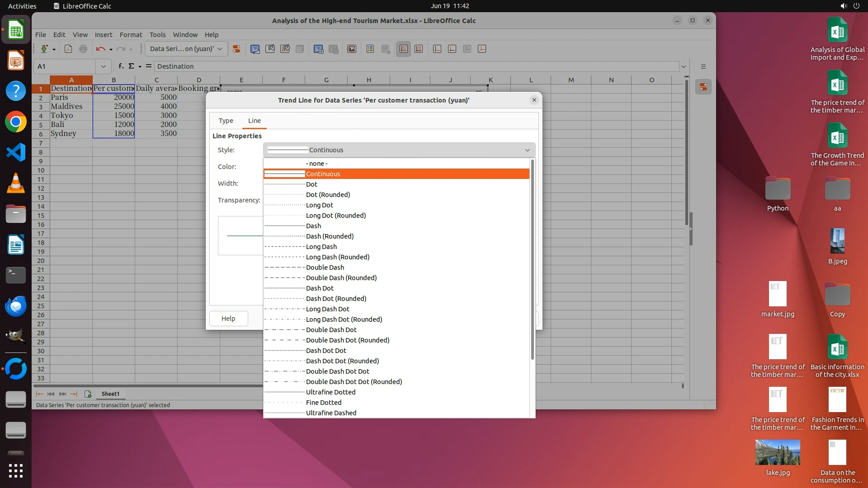Image resolution: width=868 pixels, height=488 pixels.
Task: Click the Undo arrow icon
Action: pyautogui.click(x=100, y=49)
